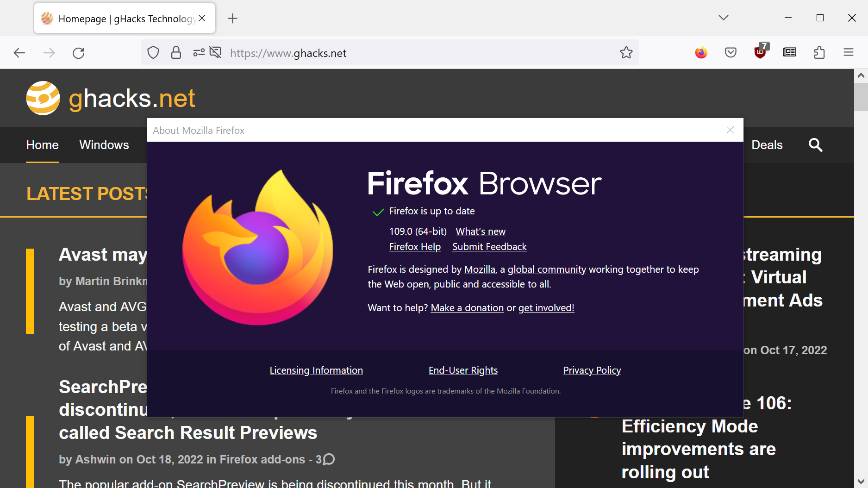This screenshot has height=488, width=868.
Task: Click the LATEST POSTS heading
Action: [x=87, y=194]
